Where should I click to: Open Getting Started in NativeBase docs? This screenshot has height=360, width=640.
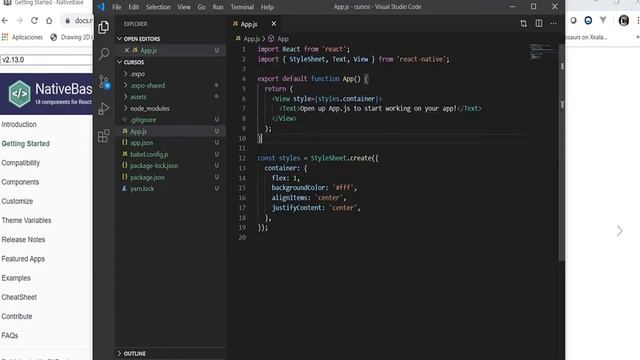click(25, 144)
